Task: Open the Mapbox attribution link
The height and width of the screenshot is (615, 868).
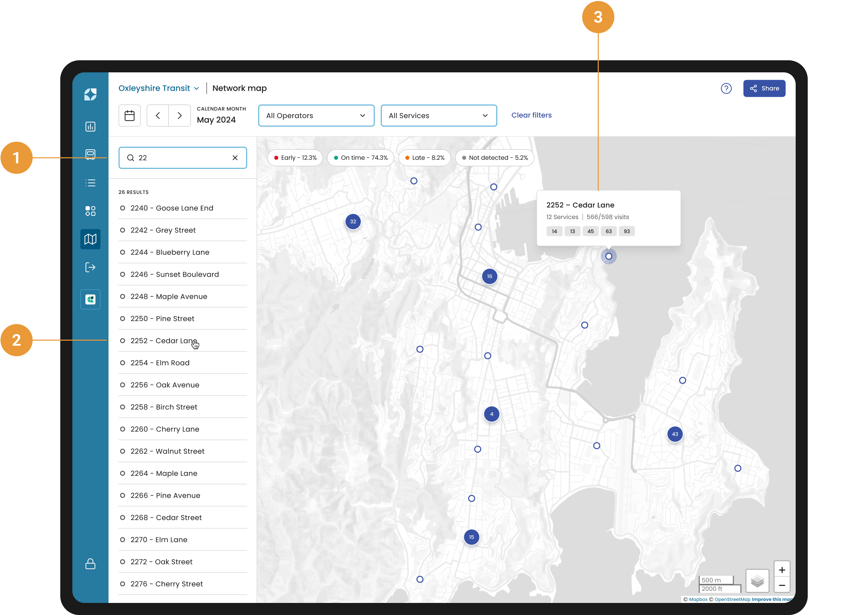Action: 698,599
